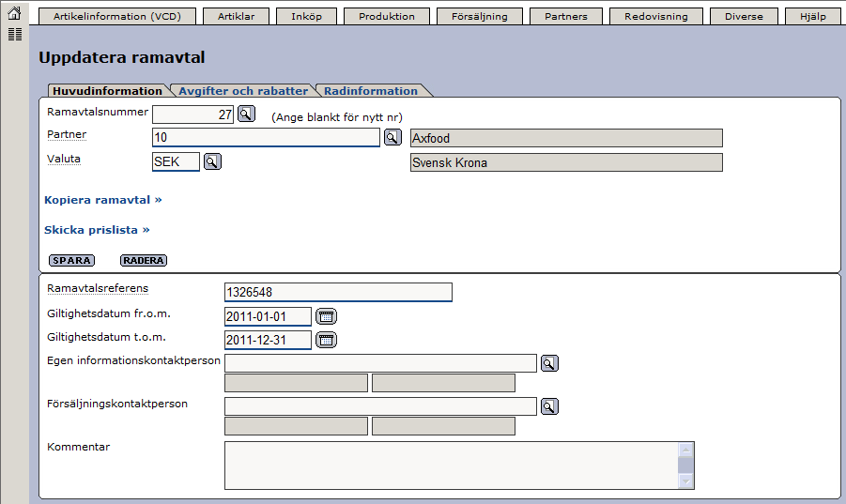
Task: Delete with the RADERA button
Action: pos(144,260)
